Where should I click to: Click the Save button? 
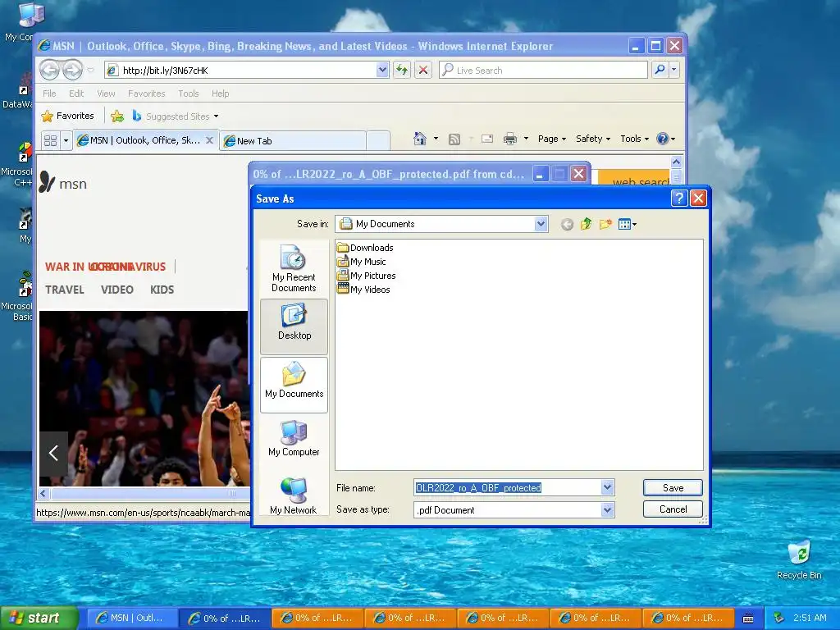pos(673,488)
